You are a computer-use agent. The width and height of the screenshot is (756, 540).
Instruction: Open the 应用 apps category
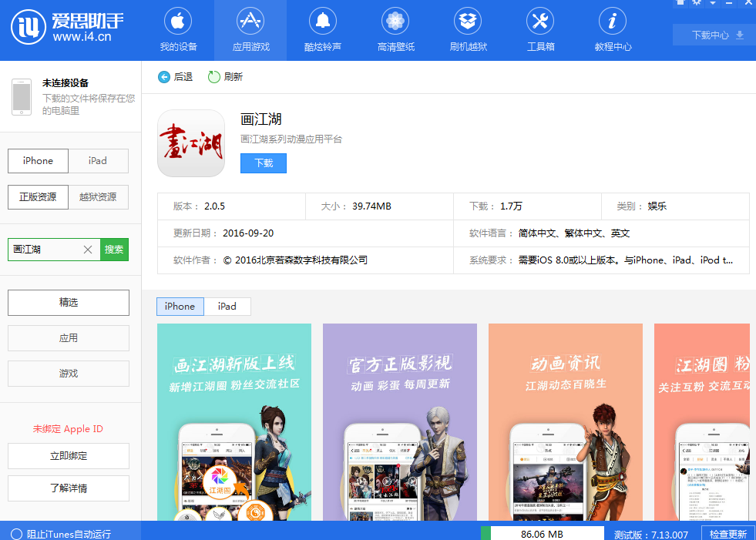pyautogui.click(x=69, y=338)
